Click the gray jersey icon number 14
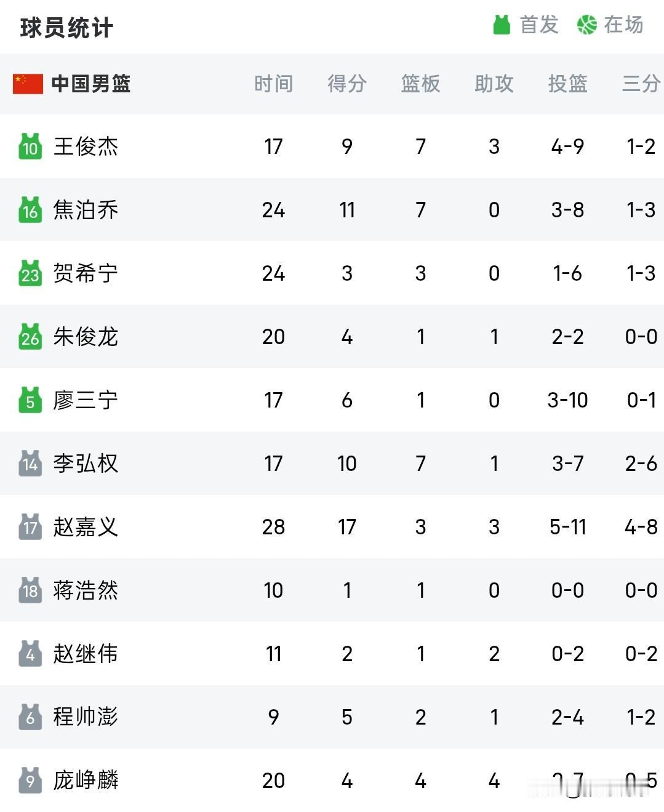 30,464
